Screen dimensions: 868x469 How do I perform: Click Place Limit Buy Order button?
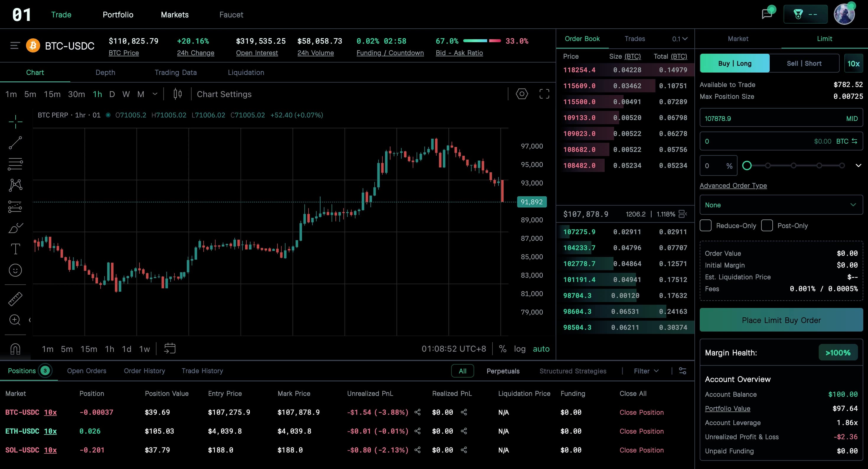pyautogui.click(x=781, y=320)
